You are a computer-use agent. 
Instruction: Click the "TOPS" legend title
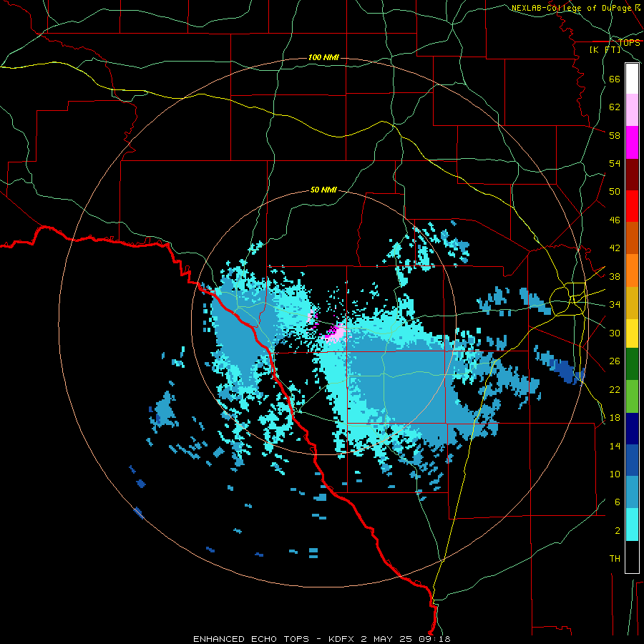[629, 42]
